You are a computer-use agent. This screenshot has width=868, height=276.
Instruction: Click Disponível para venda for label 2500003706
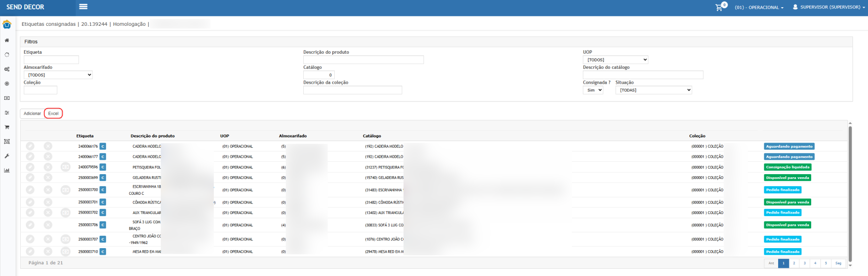coord(787,225)
